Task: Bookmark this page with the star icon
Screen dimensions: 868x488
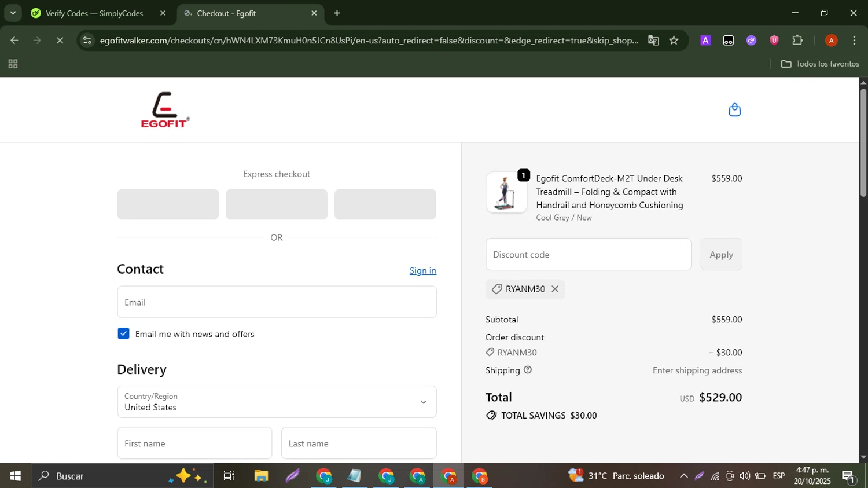Action: point(674,41)
